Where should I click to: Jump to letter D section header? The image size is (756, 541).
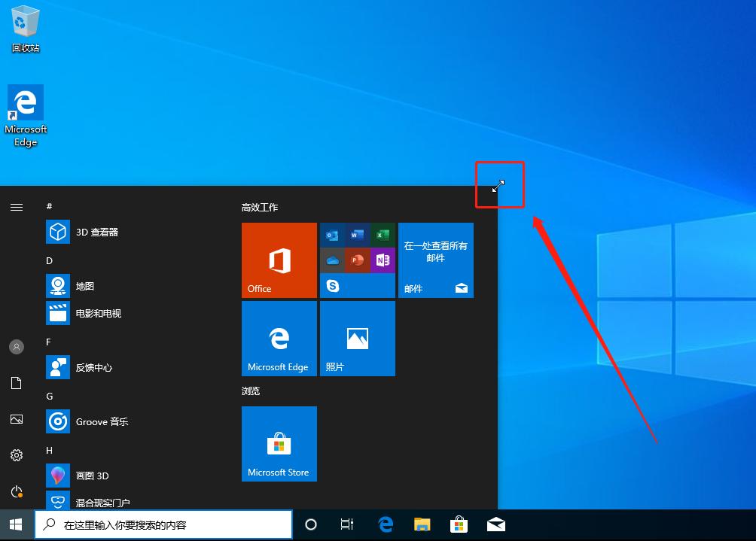pyautogui.click(x=50, y=260)
